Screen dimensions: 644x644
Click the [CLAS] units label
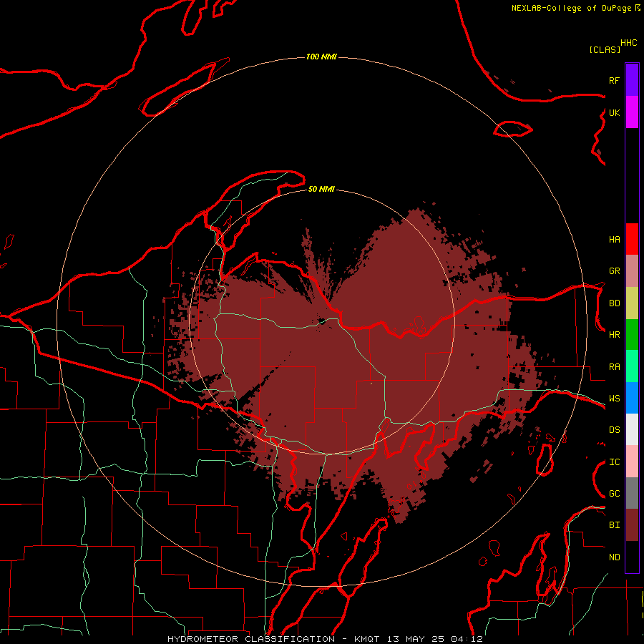coord(605,50)
